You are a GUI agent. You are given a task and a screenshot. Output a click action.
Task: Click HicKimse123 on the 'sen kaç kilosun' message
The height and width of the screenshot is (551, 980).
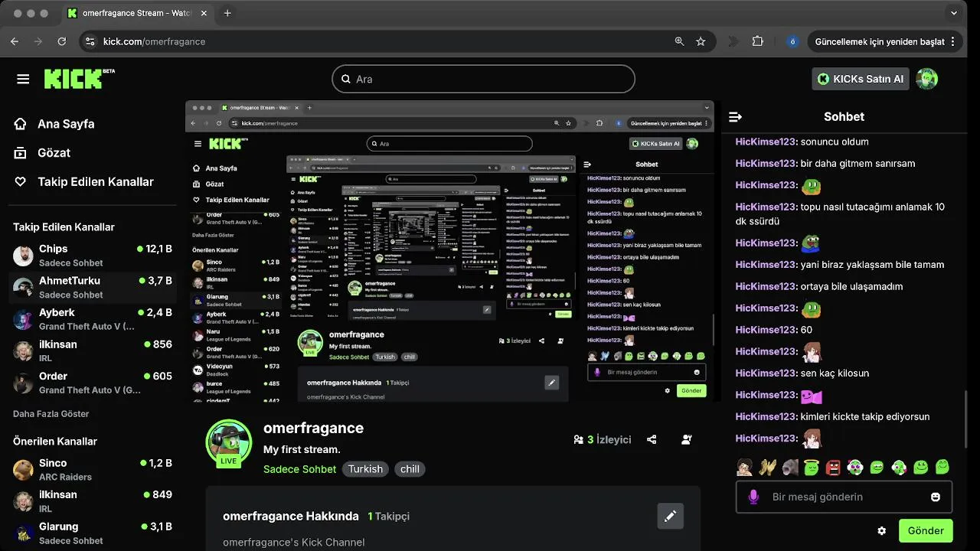(x=766, y=373)
